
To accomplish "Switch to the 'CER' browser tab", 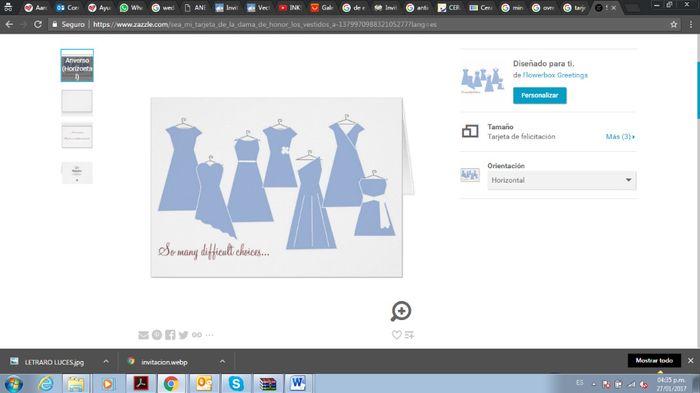I will [449, 8].
